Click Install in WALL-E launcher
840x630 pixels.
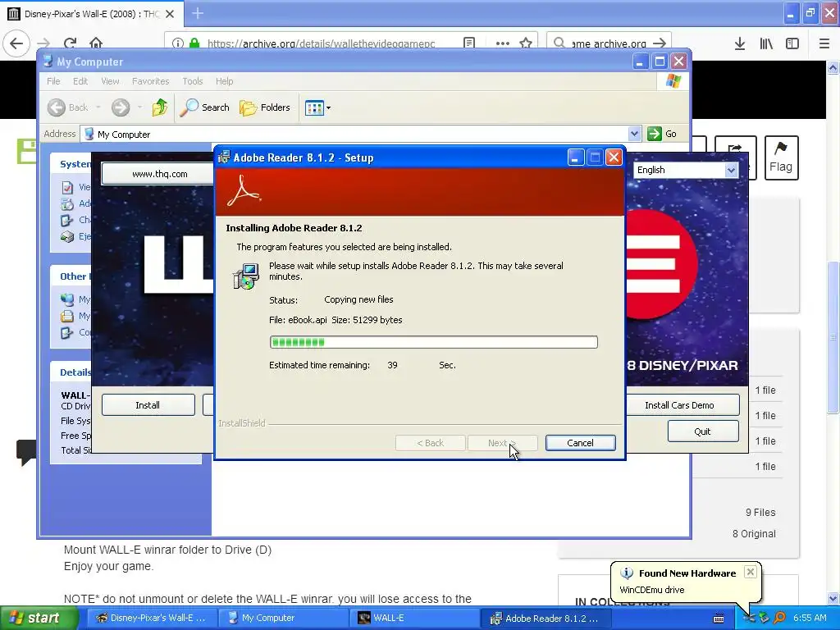click(x=148, y=405)
